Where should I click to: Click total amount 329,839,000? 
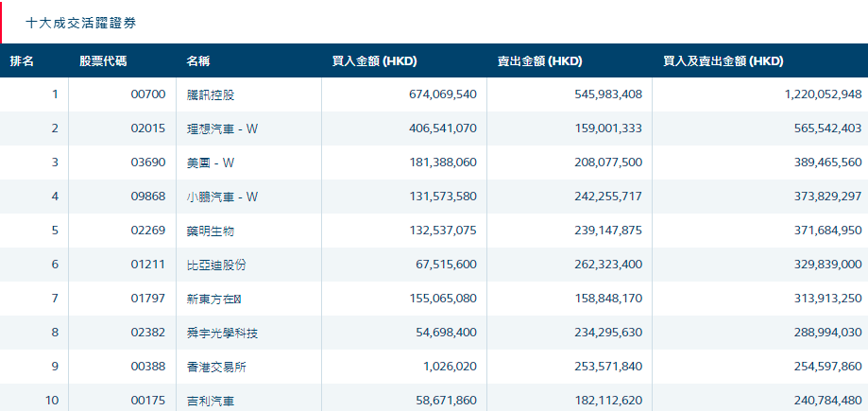point(828,265)
